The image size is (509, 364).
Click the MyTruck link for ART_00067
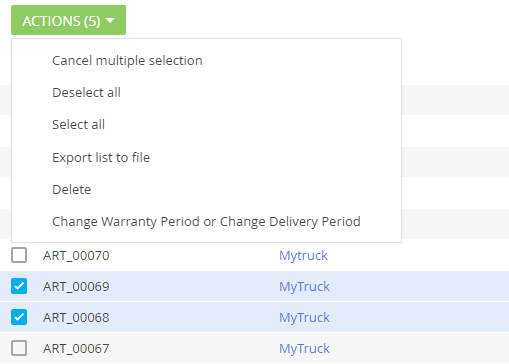point(304,349)
